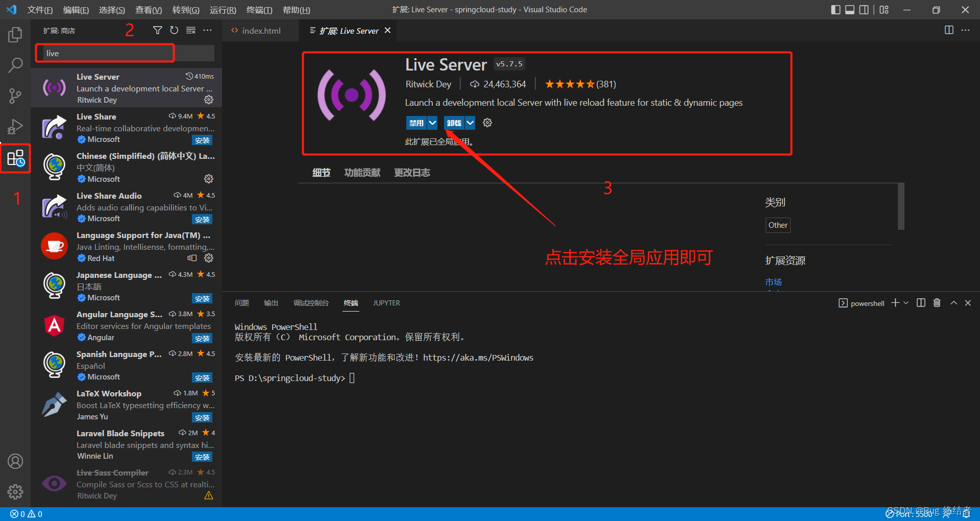Filter extensions with the funnel icon
Viewport: 980px width, 521px height.
point(158,31)
